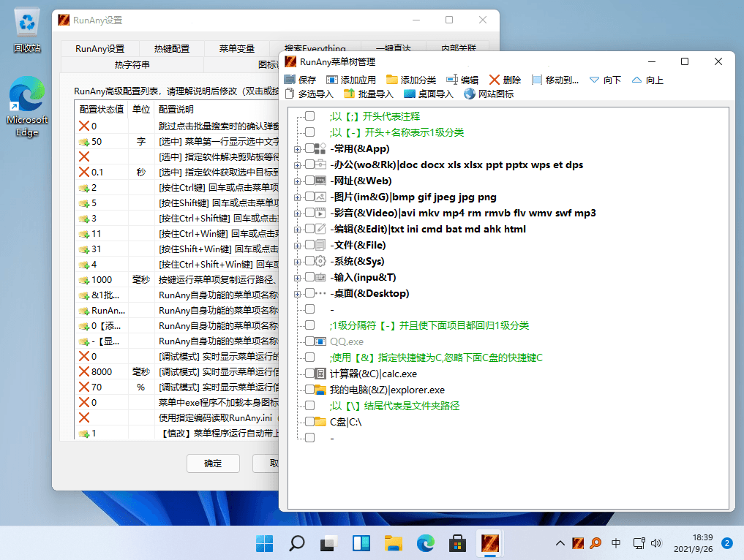Viewport: 744px width, 560px height.
Task: Select the 1000 毫秒 config row
Action: [176, 280]
